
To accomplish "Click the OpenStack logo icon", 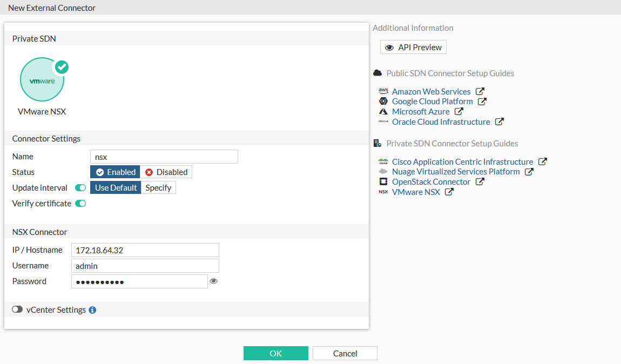I will pyautogui.click(x=383, y=182).
